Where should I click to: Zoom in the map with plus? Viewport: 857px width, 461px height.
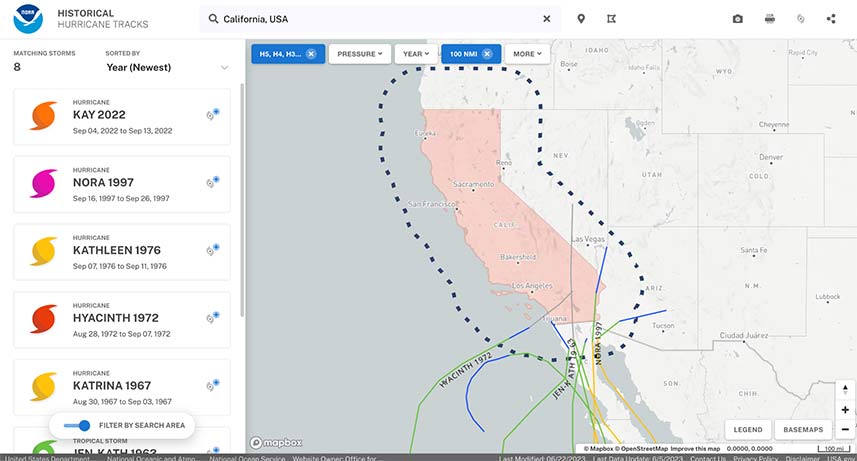(845, 410)
